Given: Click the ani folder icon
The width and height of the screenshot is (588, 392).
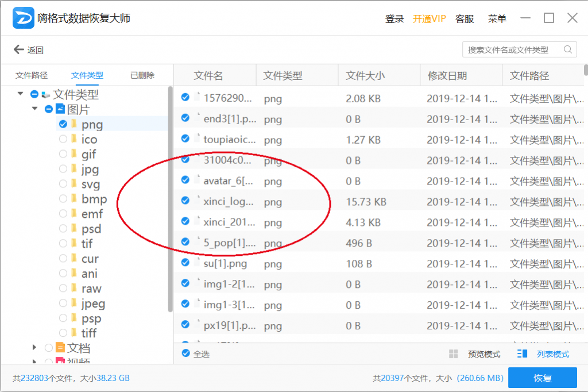Looking at the screenshot, I should coord(74,273).
